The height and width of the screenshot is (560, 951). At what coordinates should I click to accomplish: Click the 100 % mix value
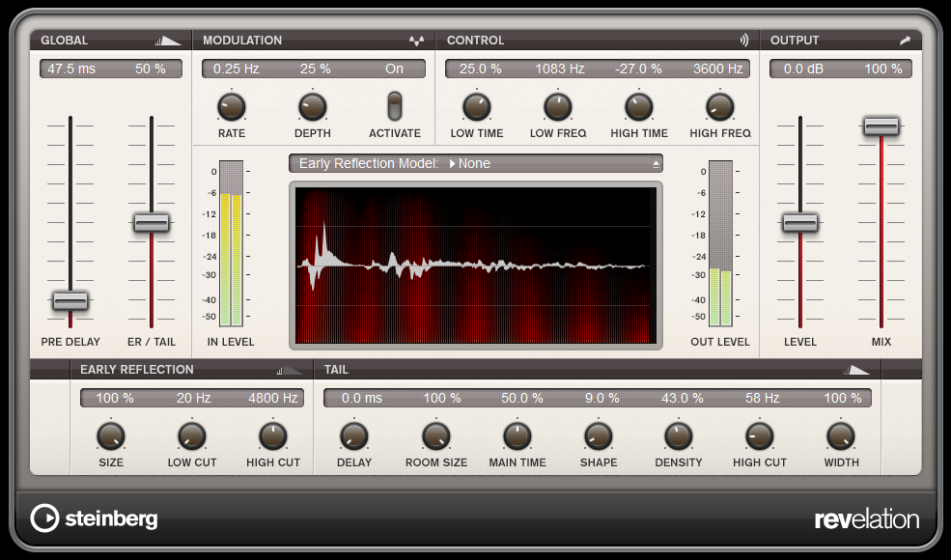tap(883, 70)
